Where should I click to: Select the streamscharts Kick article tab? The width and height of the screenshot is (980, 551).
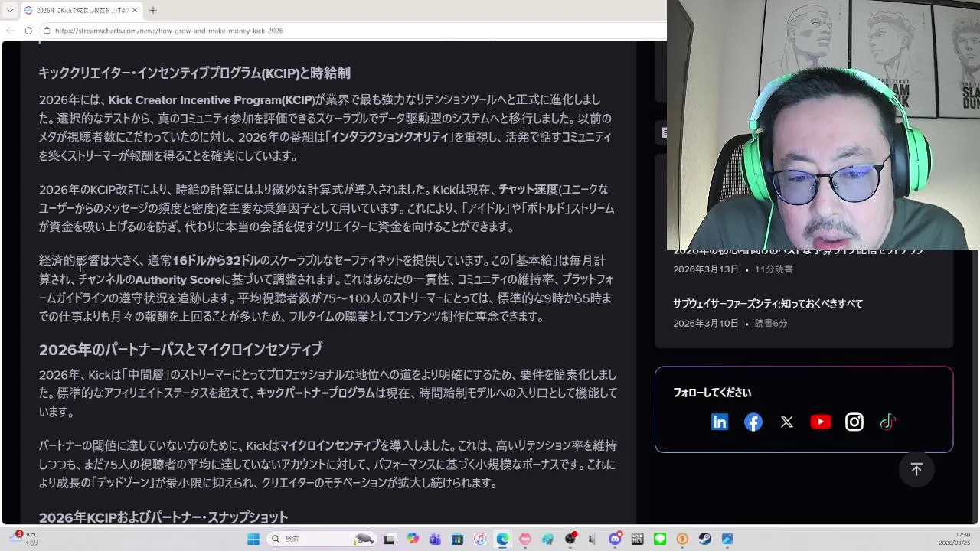click(81, 10)
